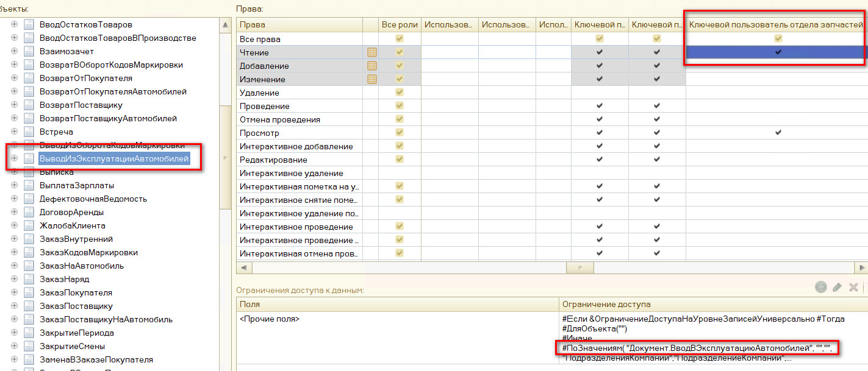
Task: Select document icon of ЗакрытиеСмены
Action: coord(28,346)
